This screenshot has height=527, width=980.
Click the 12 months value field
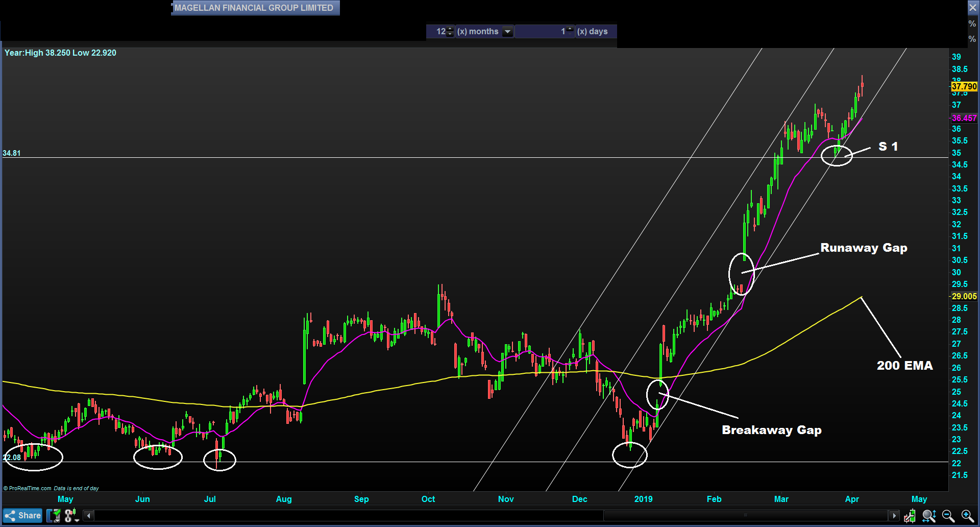436,32
